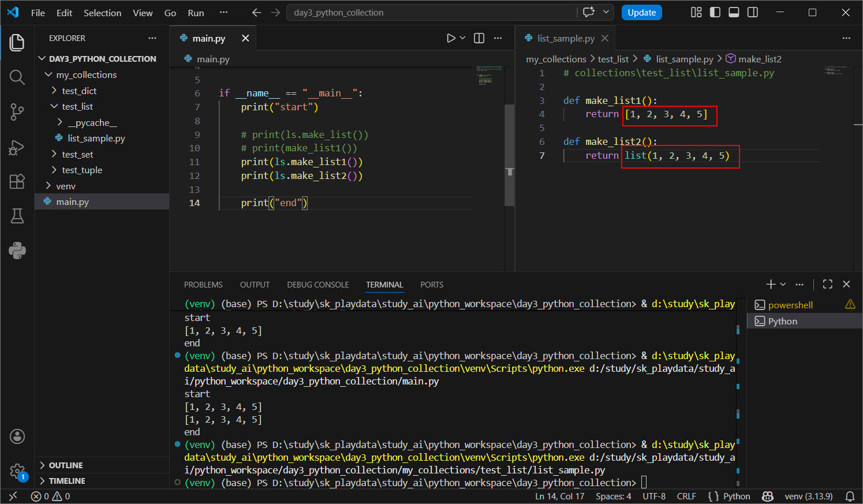Image resolution: width=863 pixels, height=504 pixels.
Task: Click the Update button
Action: pyautogui.click(x=641, y=13)
